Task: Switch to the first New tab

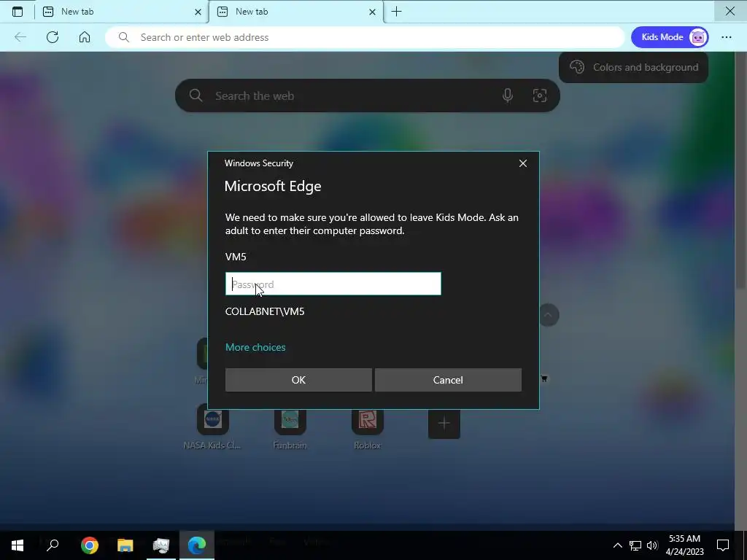Action: coord(122,12)
